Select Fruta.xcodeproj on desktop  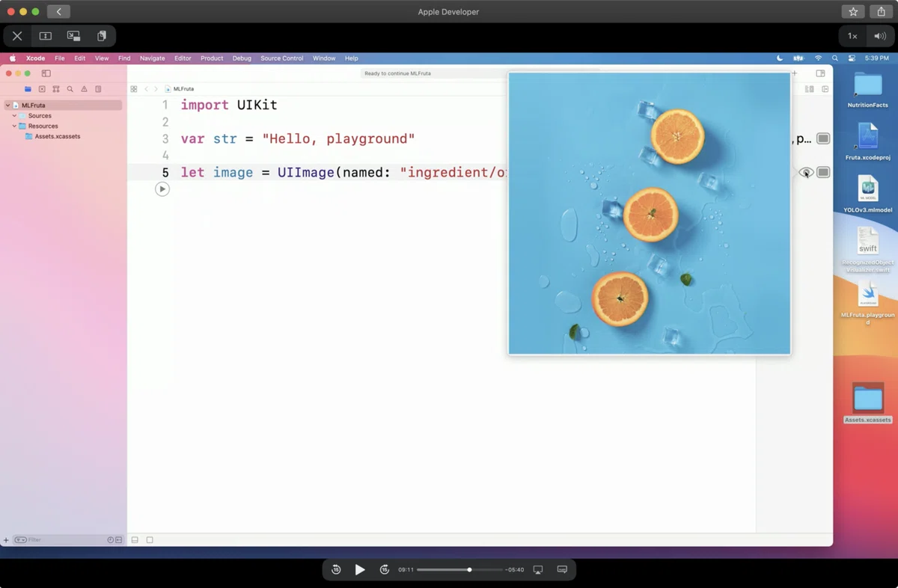point(868,142)
